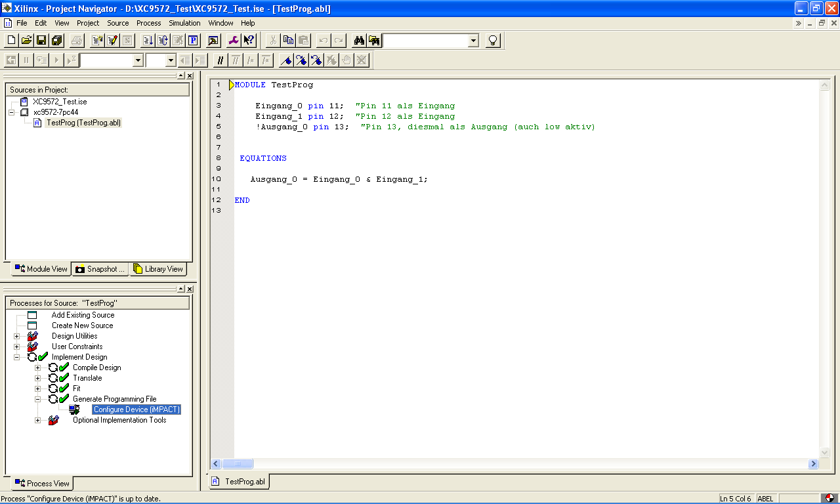Select XC9572_Test.ise in the sources tree

coord(60,102)
